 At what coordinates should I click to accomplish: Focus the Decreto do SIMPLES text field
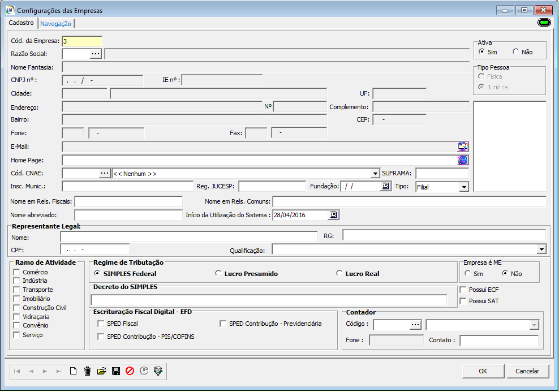pyautogui.click(x=269, y=300)
